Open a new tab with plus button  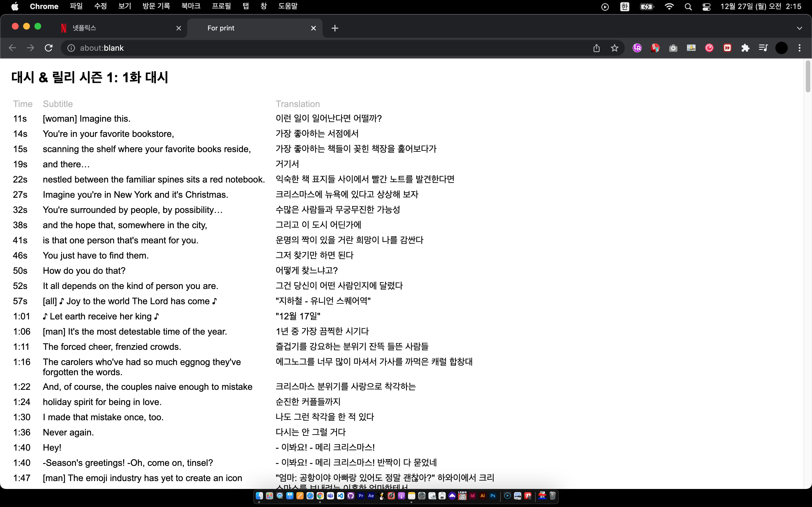(x=335, y=28)
